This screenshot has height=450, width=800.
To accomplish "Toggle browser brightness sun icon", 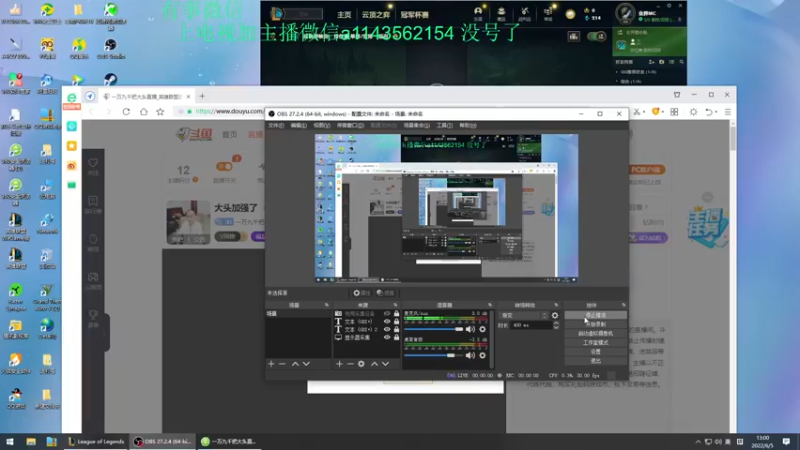I will point(693,112).
